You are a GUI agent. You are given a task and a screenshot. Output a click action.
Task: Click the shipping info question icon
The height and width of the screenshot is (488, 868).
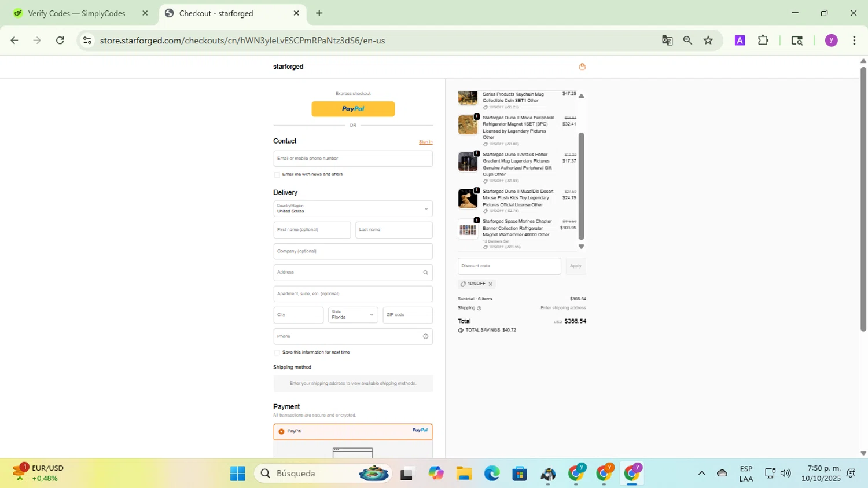479,308
